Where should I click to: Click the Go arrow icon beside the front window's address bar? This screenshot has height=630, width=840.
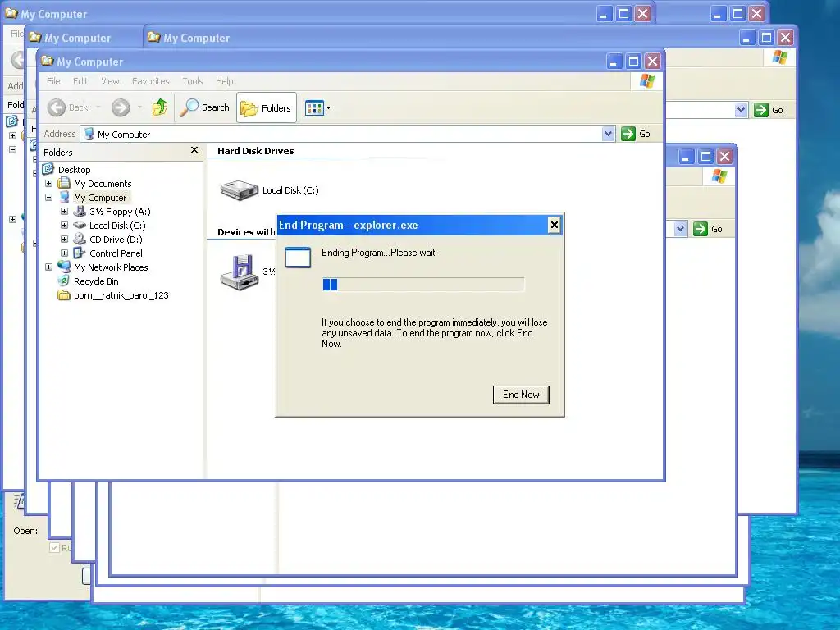click(628, 134)
